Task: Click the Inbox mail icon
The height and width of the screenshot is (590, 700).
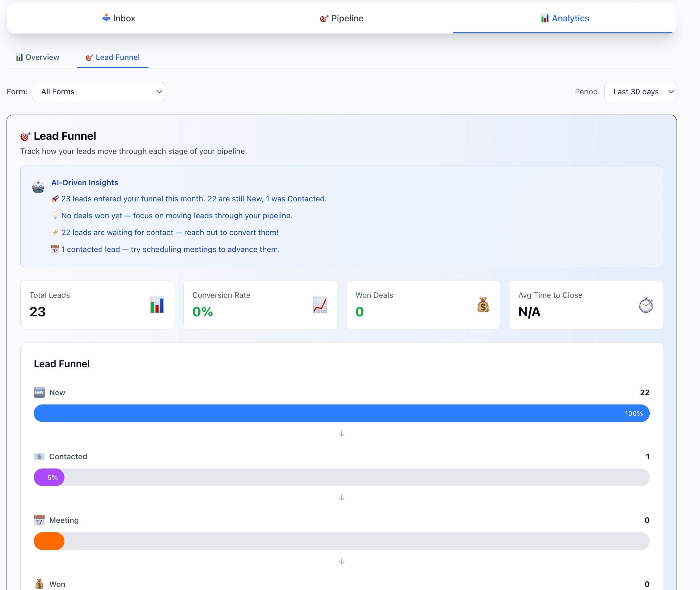Action: pyautogui.click(x=106, y=18)
